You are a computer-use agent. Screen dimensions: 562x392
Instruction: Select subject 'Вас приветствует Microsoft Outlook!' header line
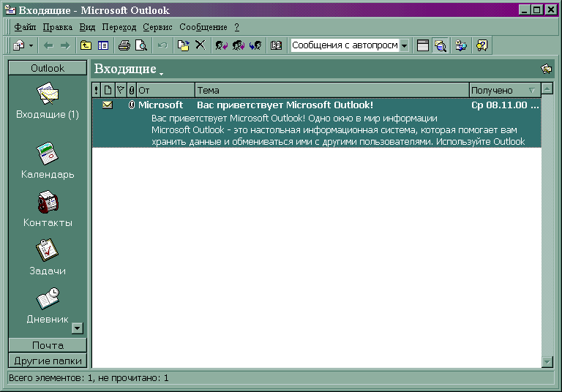click(x=285, y=105)
